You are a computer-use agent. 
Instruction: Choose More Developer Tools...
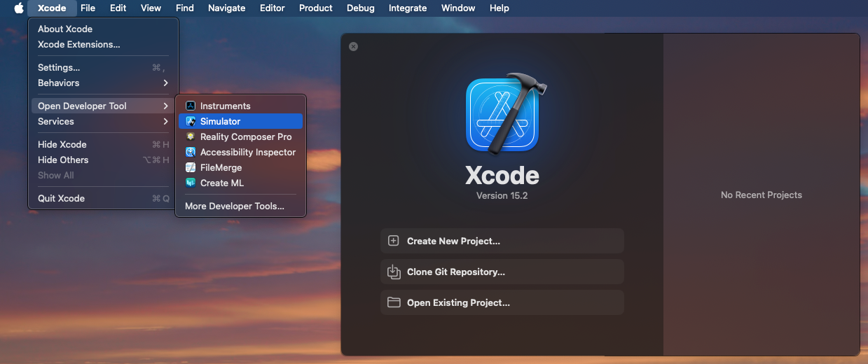tap(240, 206)
